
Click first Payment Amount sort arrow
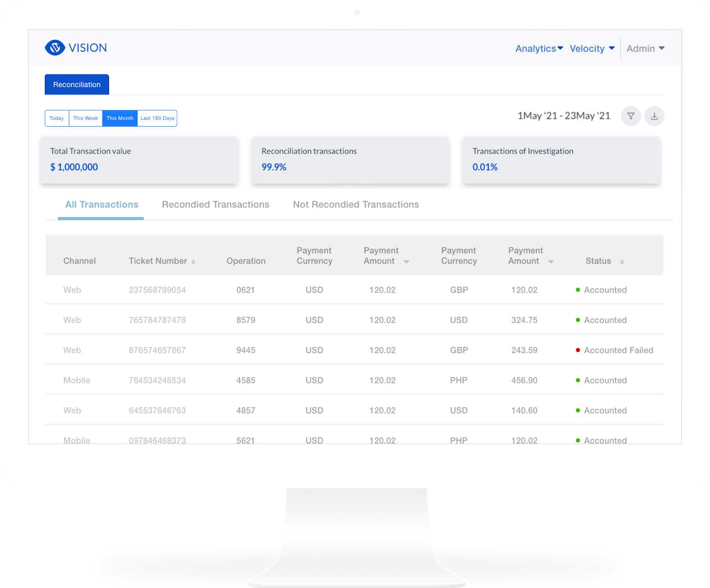[406, 262]
